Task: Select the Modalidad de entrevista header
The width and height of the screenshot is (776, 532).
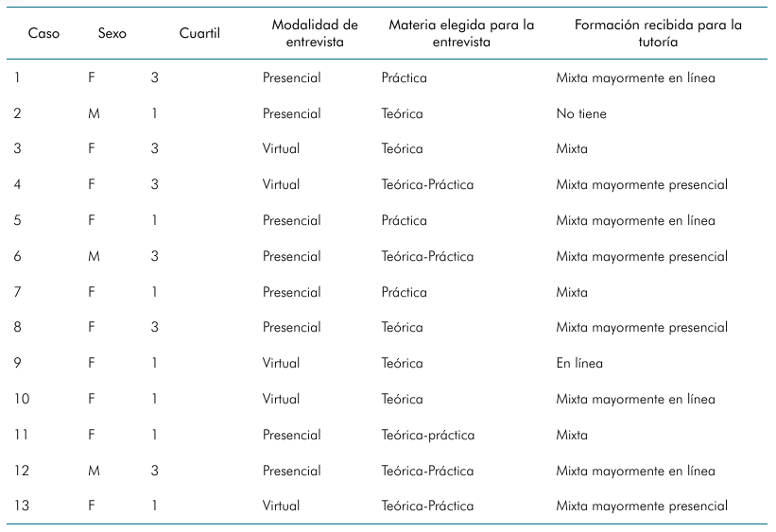Action: click(x=315, y=33)
